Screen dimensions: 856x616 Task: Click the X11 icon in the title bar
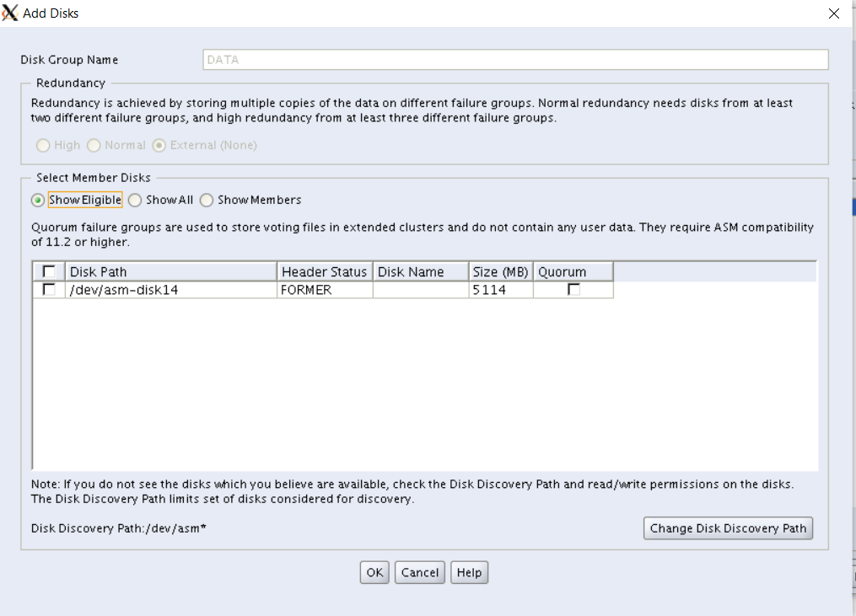click(x=10, y=13)
